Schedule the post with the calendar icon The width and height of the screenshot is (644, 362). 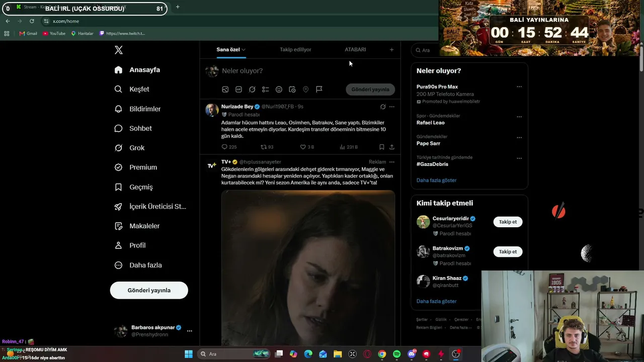pos(292,89)
